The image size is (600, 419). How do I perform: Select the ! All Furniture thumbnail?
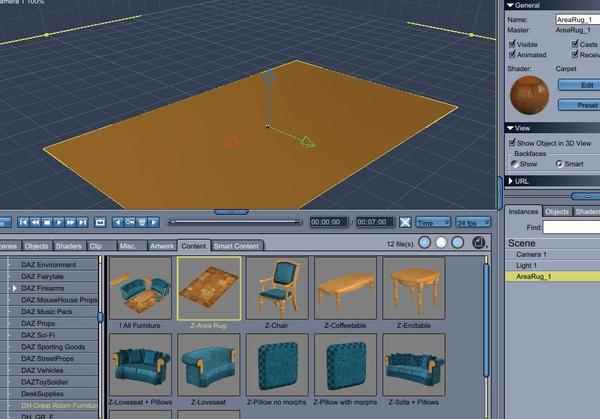click(140, 288)
